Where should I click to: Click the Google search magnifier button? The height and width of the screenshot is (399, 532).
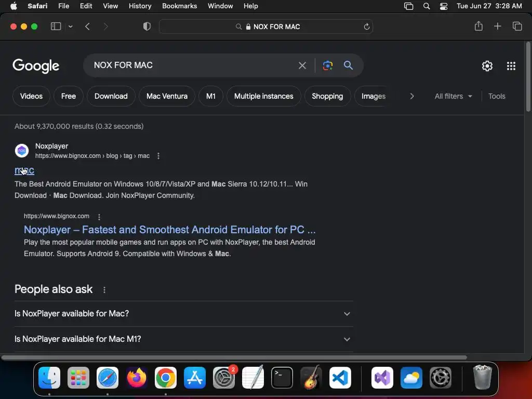[x=348, y=65]
